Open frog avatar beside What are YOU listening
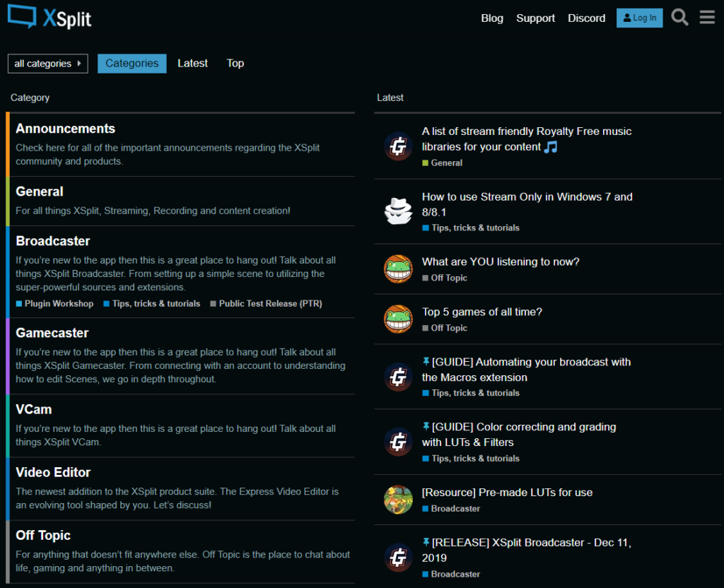The width and height of the screenshot is (724, 588). [398, 269]
